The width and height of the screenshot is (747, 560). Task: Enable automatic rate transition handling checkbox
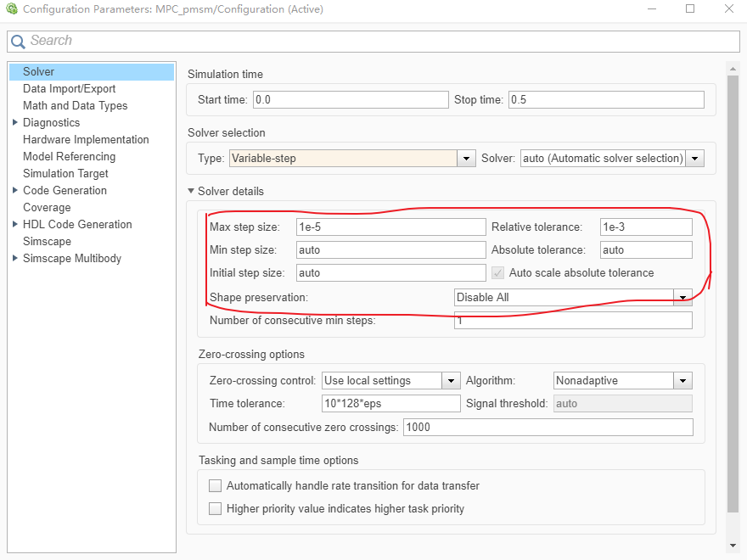[216, 486]
